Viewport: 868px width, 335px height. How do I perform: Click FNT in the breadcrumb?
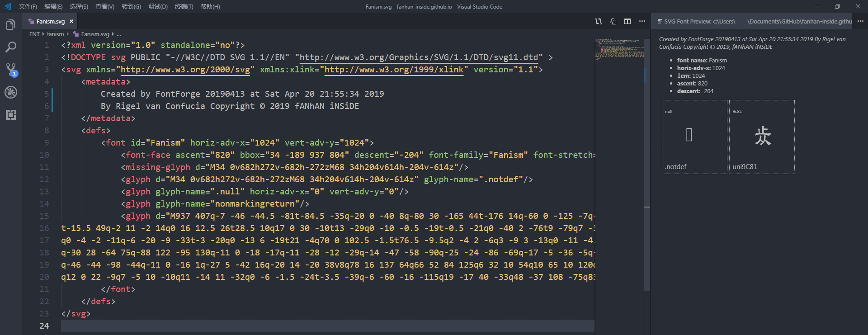tap(34, 34)
